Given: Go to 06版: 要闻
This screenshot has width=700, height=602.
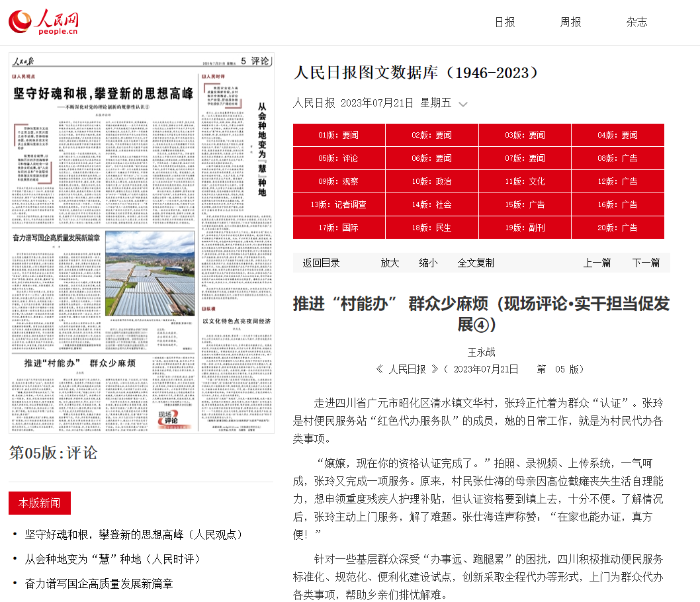Looking at the screenshot, I should [431, 158].
